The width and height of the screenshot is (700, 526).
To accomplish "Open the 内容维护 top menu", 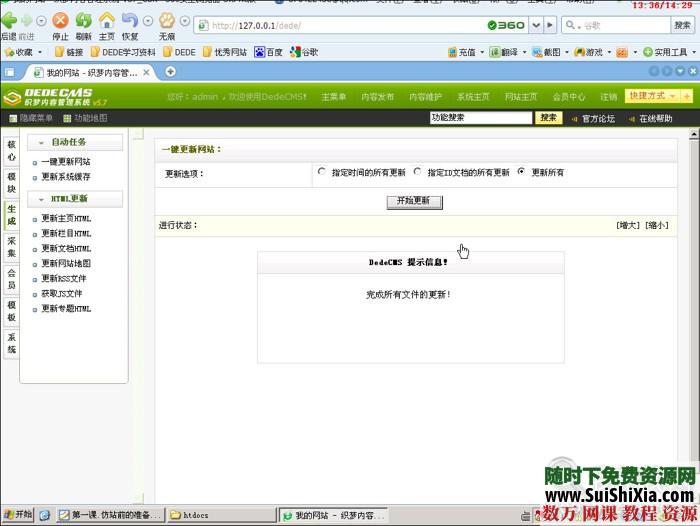I will 425,97.
